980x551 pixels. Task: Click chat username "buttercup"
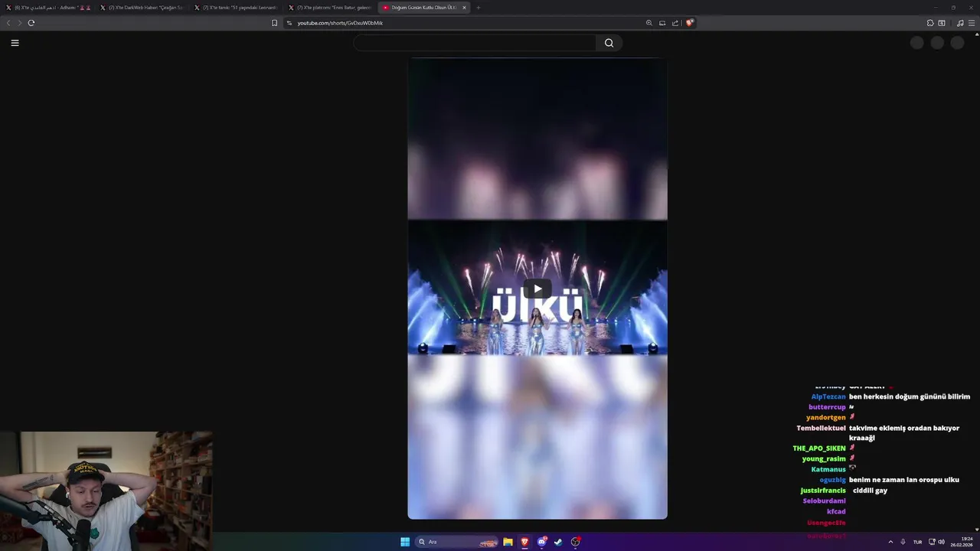coord(827,407)
